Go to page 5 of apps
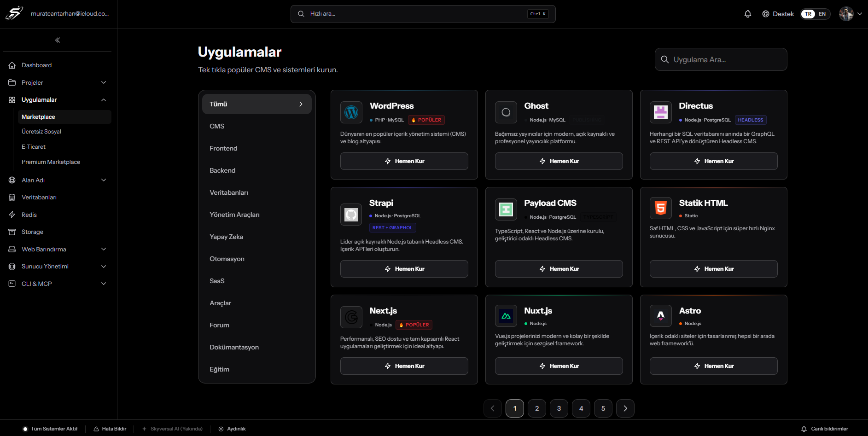Viewport: 868px width, 436px height. click(603, 408)
